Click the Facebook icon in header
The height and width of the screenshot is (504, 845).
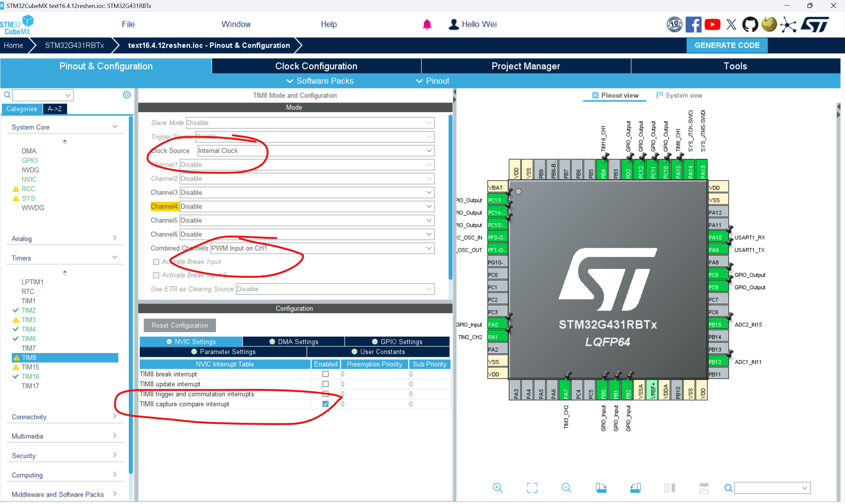(693, 25)
